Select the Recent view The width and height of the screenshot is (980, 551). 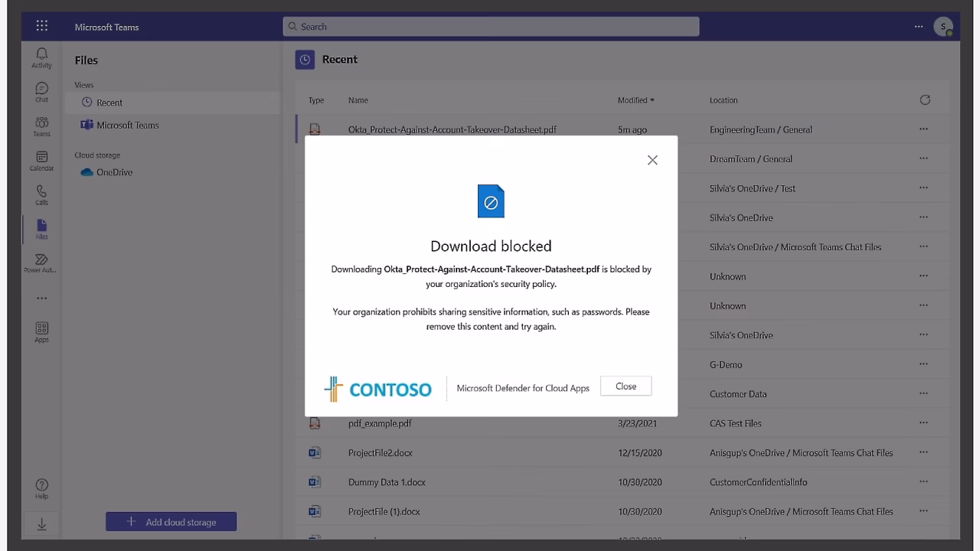pyautogui.click(x=173, y=103)
